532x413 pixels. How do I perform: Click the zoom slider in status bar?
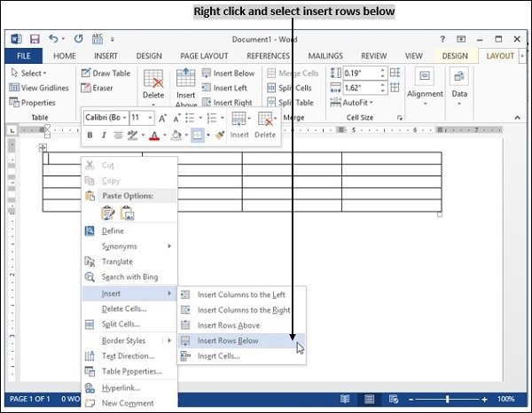tap(447, 399)
